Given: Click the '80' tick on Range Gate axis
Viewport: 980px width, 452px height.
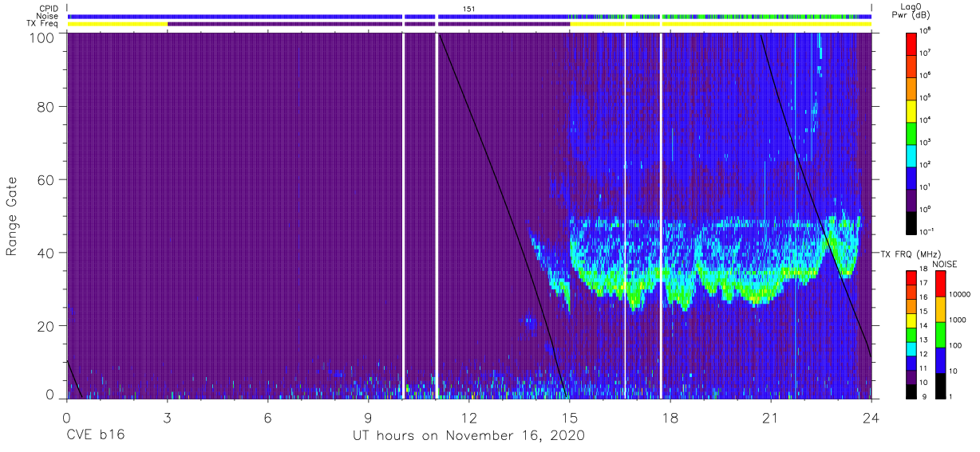Looking at the screenshot, I should 46,106.
